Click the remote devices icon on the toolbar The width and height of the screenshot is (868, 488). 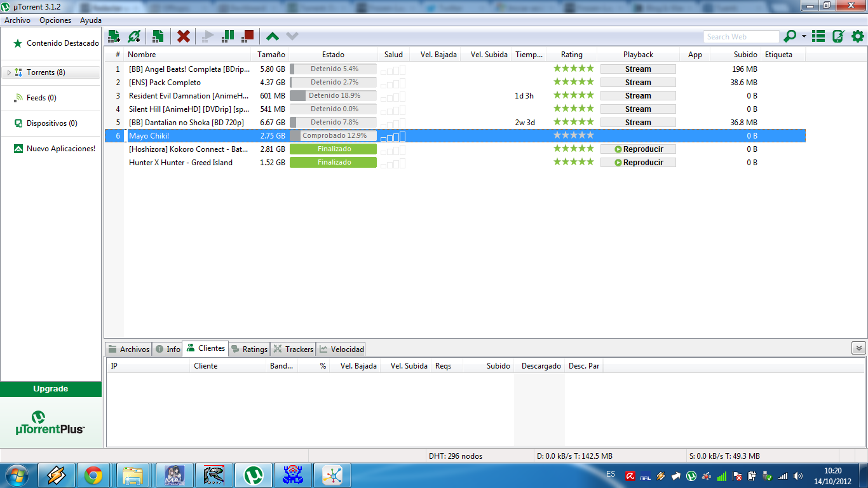coord(839,36)
